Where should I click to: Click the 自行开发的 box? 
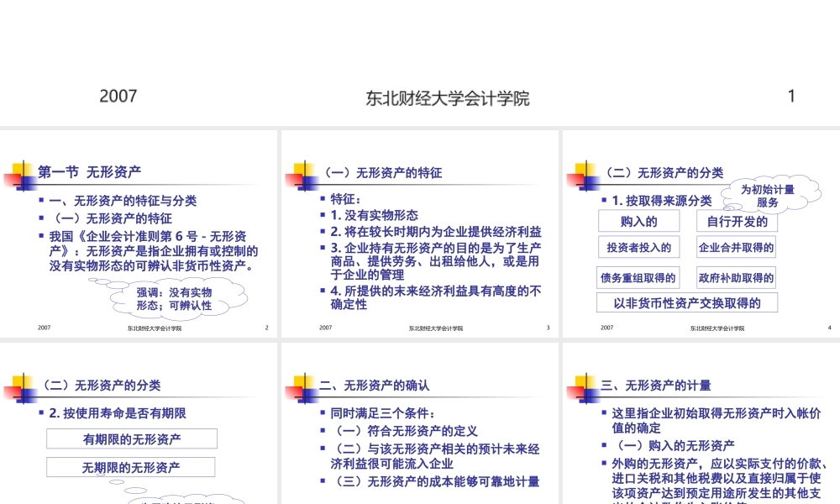click(737, 221)
